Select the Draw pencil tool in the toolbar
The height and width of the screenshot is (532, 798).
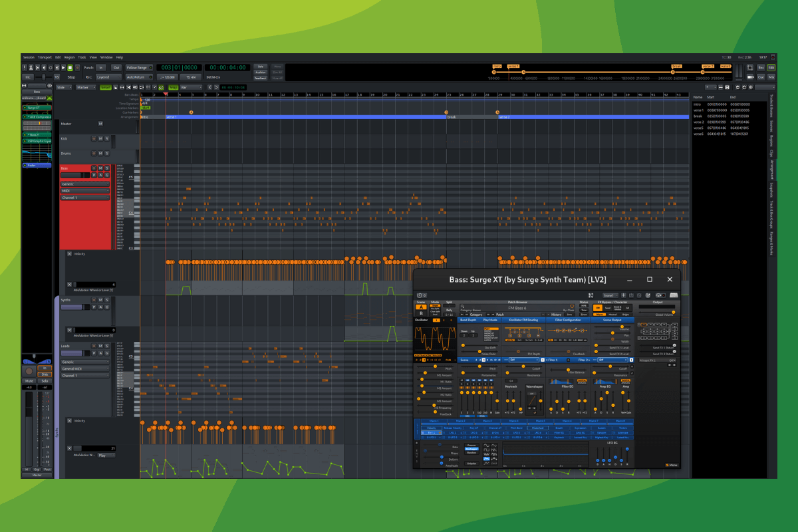click(x=154, y=86)
